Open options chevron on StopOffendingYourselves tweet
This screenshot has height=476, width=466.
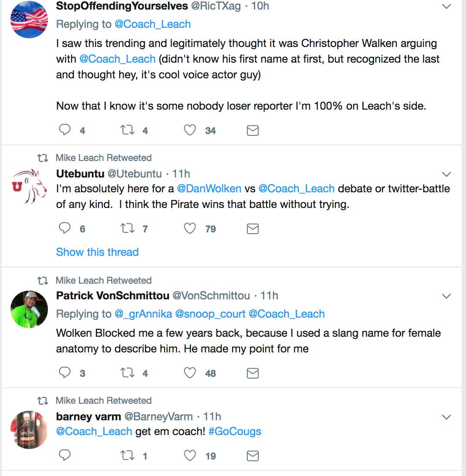446,7
